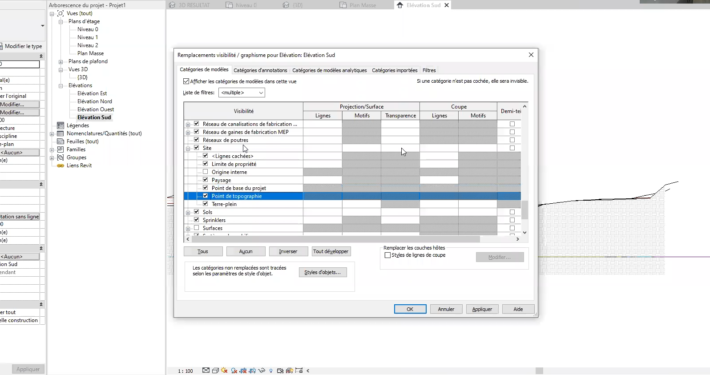Viewport: 710px width, 375px height.
Task: Select the Catégories de modèles tab
Action: (x=204, y=70)
